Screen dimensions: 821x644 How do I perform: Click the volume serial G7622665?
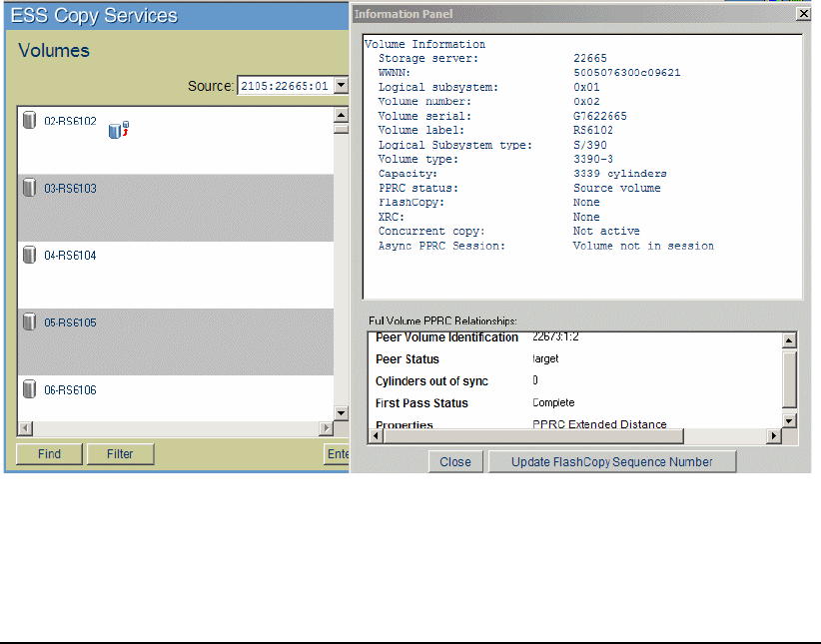tap(600, 116)
